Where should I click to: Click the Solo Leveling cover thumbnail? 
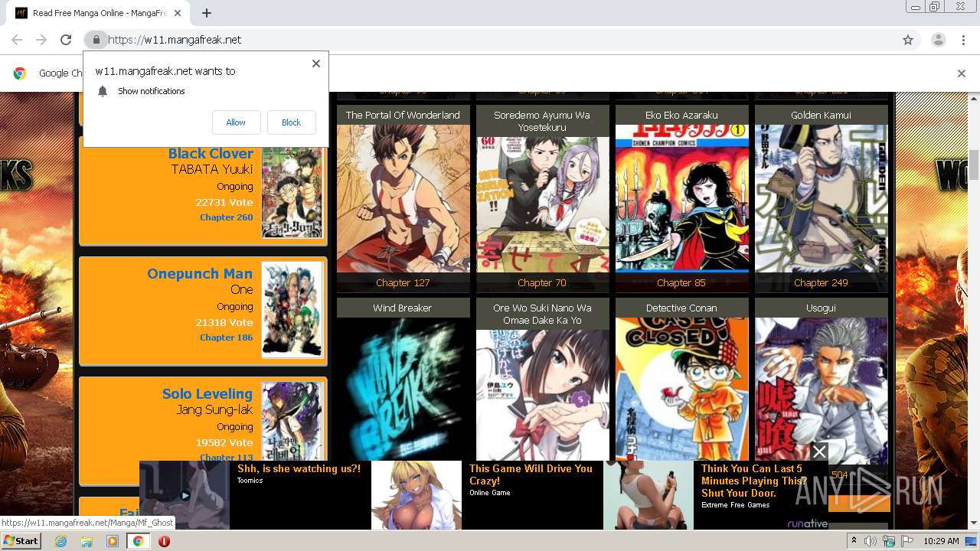[x=292, y=422]
